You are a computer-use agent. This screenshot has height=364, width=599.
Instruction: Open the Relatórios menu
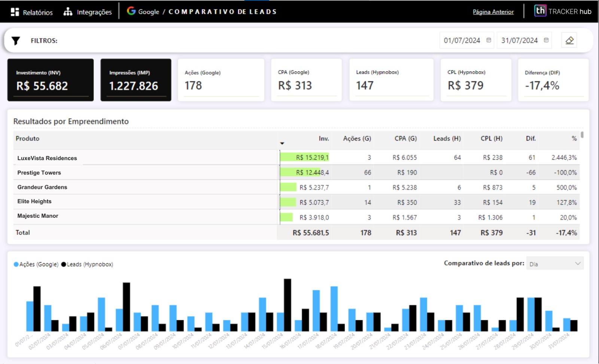click(x=37, y=12)
